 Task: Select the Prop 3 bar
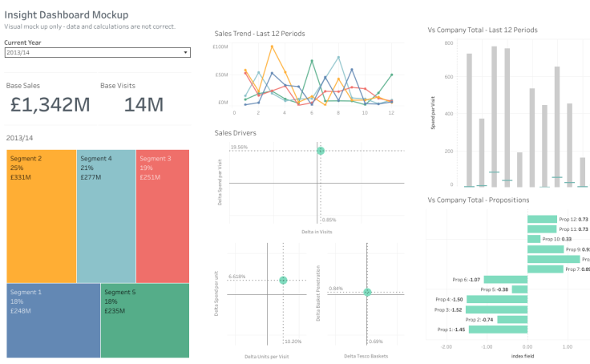click(496, 309)
